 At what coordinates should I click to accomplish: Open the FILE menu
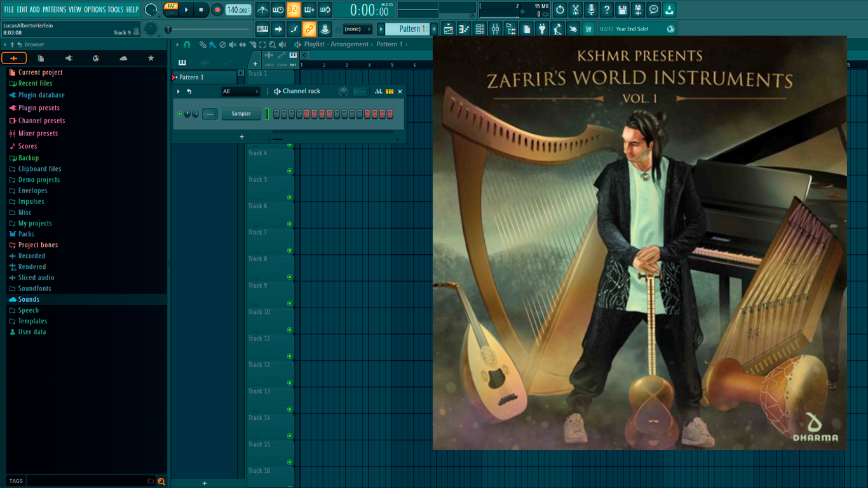tap(9, 10)
